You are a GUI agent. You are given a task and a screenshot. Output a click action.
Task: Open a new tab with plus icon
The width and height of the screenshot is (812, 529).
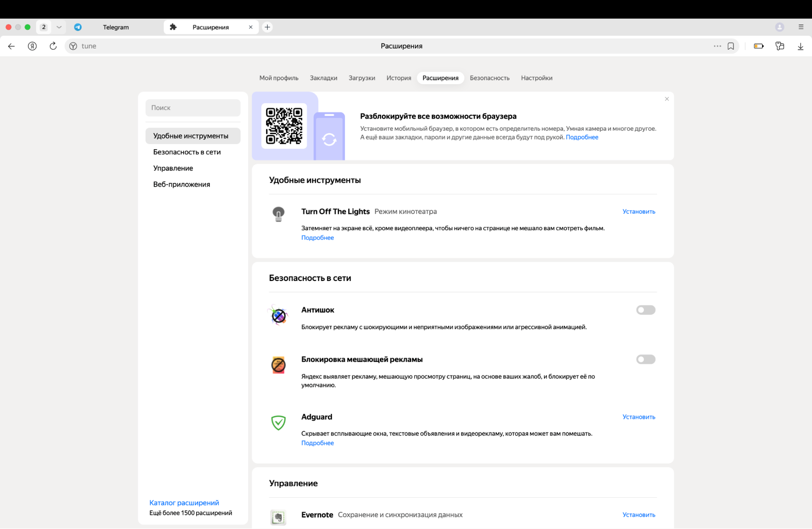[x=267, y=27]
